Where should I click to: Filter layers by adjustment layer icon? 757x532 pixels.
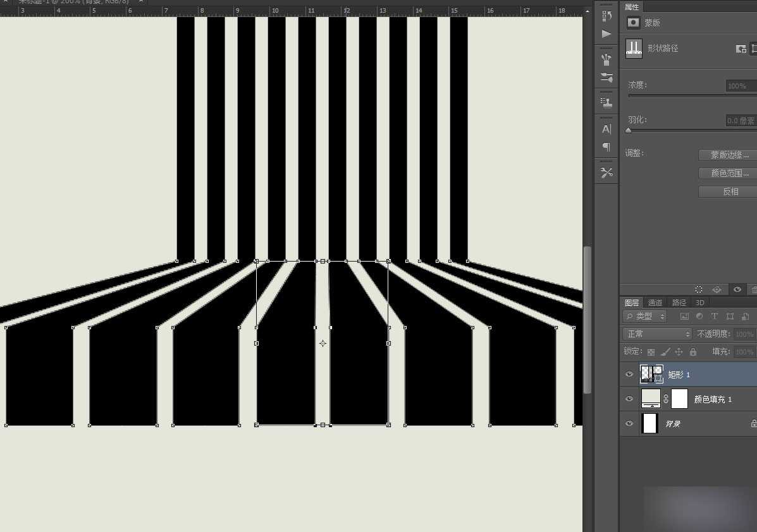[x=699, y=317]
